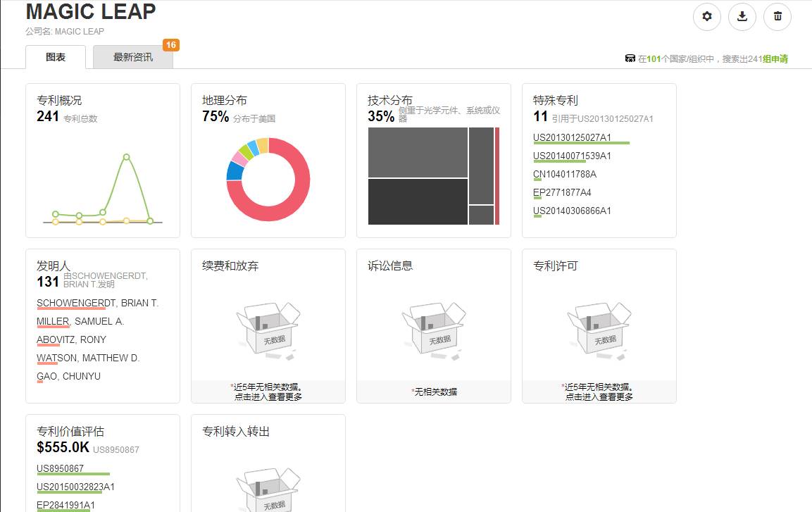Open patent US20130125027A1 in 特殊专利 list

(572, 137)
